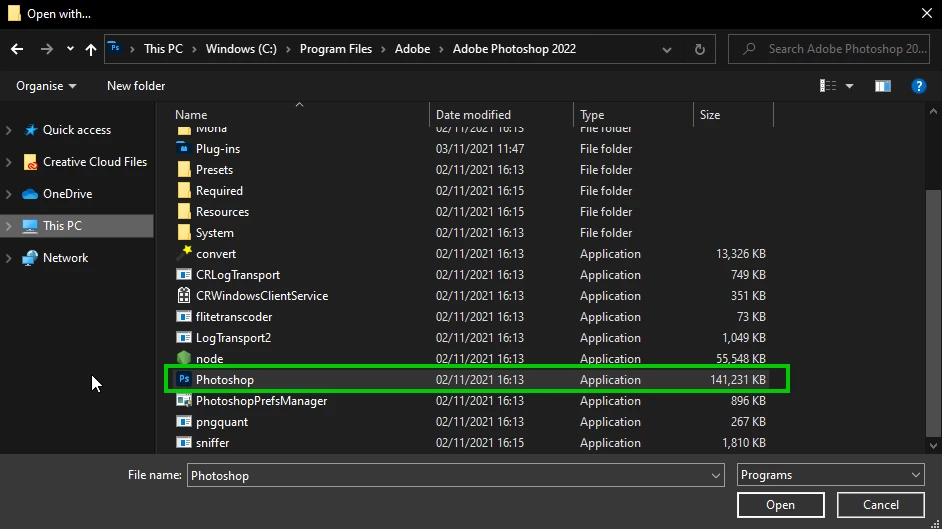Select the Resources folder icon

tap(184, 211)
